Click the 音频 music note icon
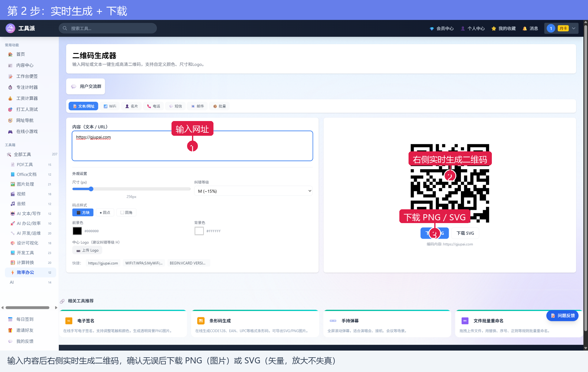 [x=13, y=204]
